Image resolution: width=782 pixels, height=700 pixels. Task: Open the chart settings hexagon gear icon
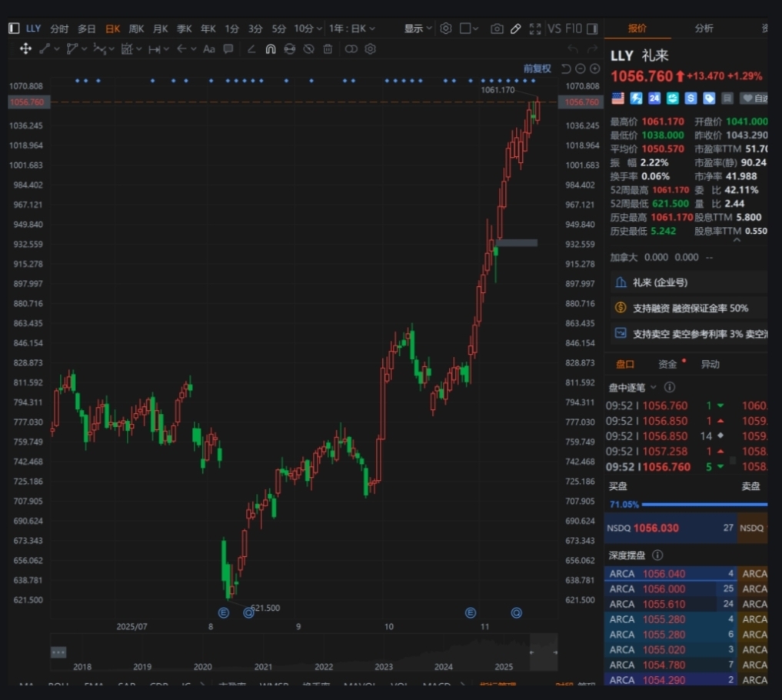pos(446,28)
